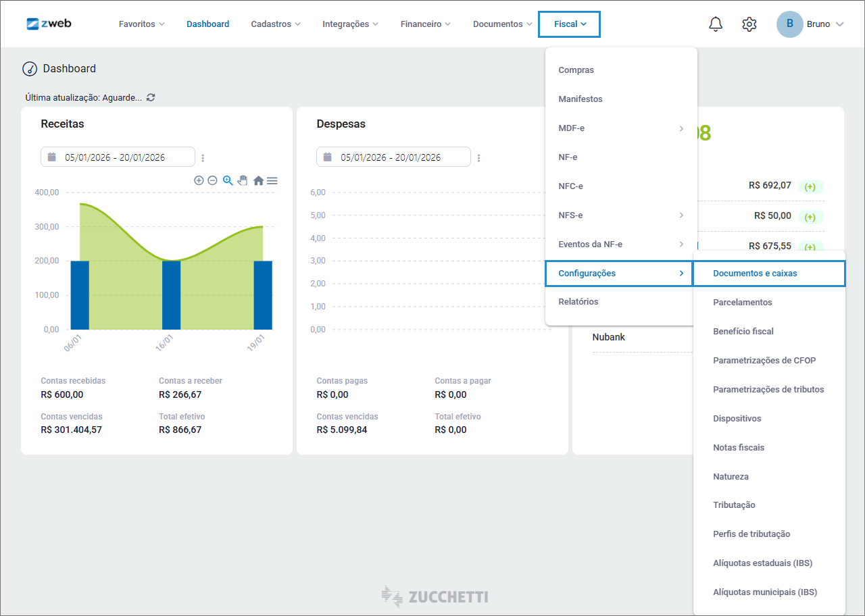Click the Despesas date range field
The height and width of the screenshot is (616, 865).
393,157
